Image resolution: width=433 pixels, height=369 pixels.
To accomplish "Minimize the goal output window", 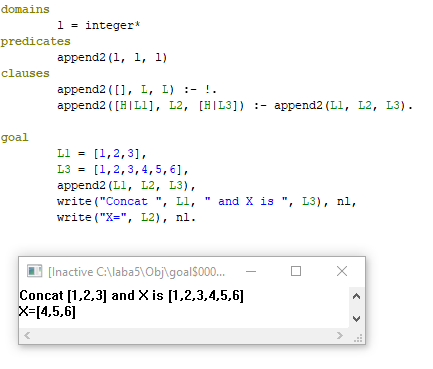I will pos(251,271).
